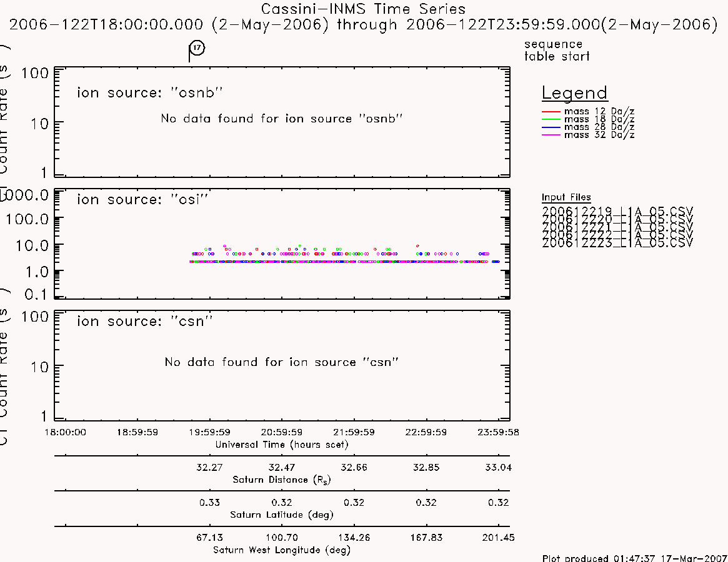Click Saturn distance value '33.04'
Image resolution: width=728 pixels, height=562 pixels.
pos(498,467)
